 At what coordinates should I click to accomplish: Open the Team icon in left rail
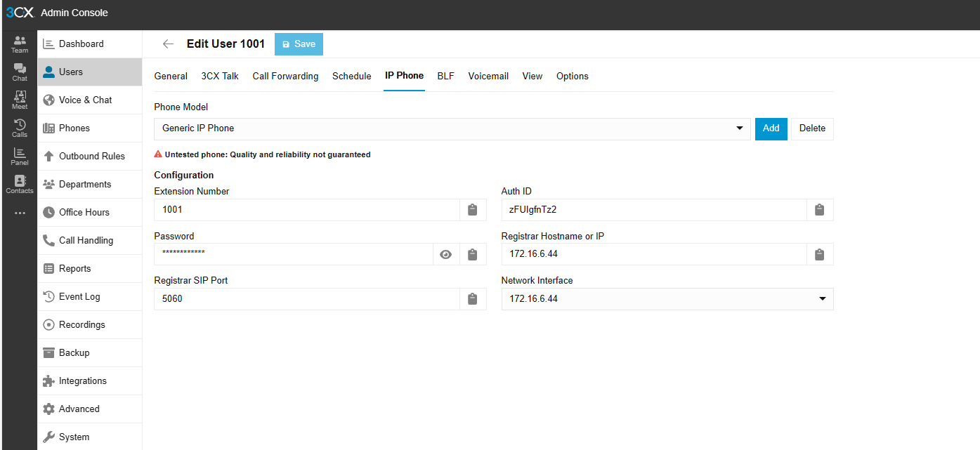pyautogui.click(x=20, y=44)
